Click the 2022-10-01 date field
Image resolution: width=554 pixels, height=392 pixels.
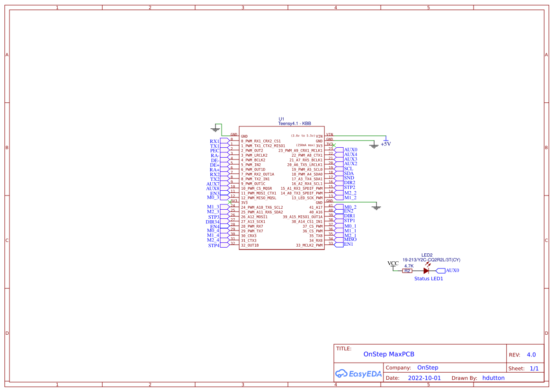click(x=423, y=377)
